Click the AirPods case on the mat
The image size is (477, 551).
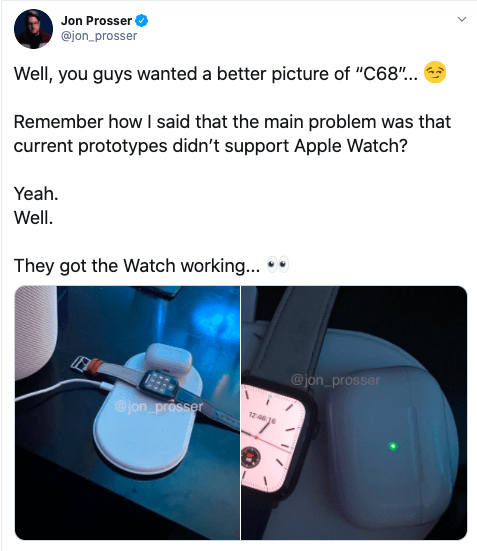pos(169,359)
